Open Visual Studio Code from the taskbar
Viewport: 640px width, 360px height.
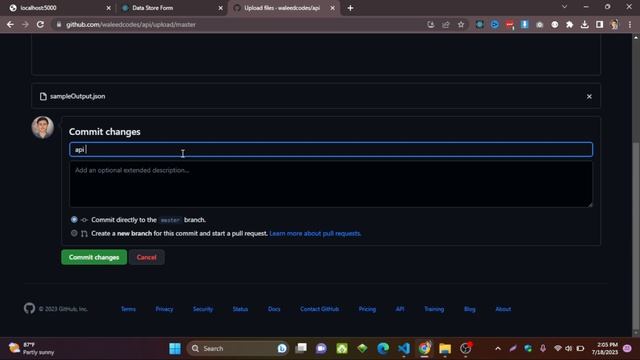point(404,348)
